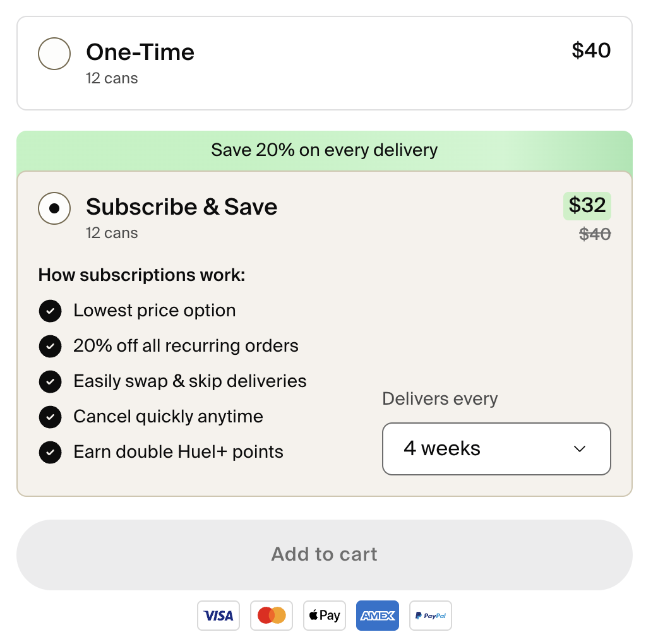658x644 pixels.
Task: Select the Mastercard payment icon
Action: [272, 616]
